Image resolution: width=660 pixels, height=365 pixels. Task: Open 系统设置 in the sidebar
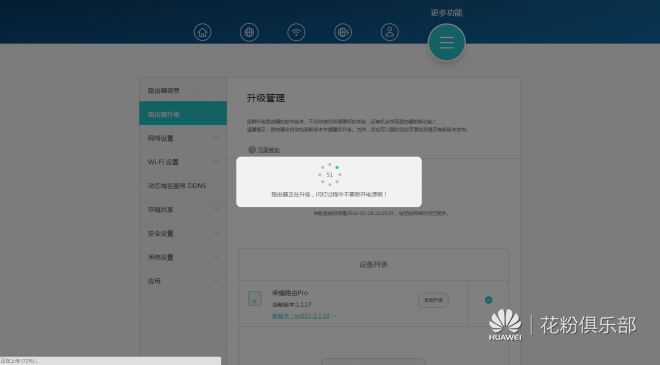tap(183, 257)
